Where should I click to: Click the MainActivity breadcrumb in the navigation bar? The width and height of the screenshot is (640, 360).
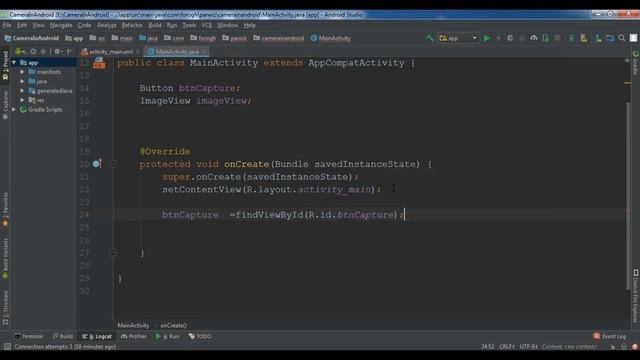331,38
